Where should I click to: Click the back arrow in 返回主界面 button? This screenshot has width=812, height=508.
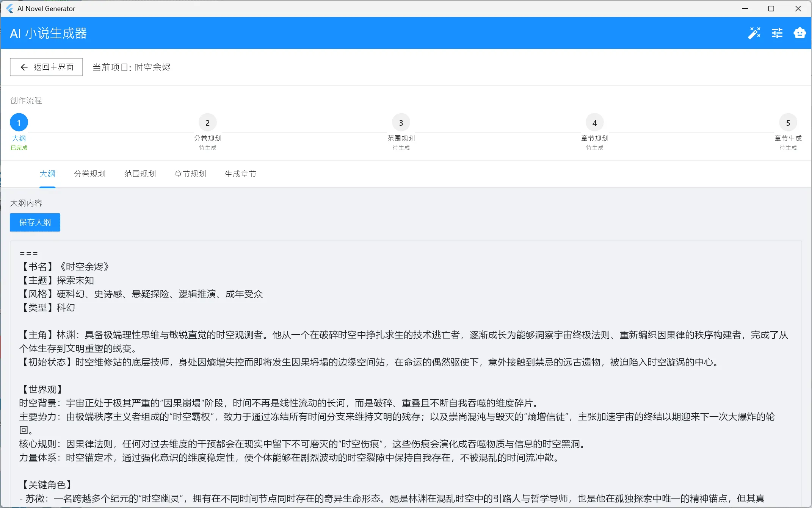24,67
